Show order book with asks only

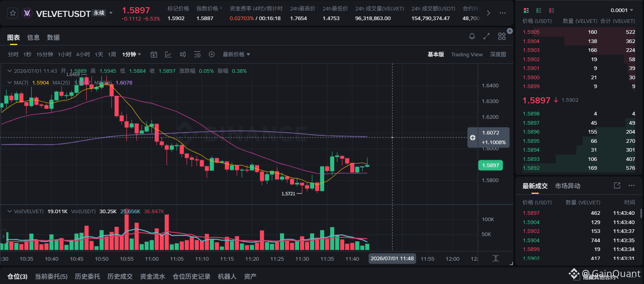552,10
